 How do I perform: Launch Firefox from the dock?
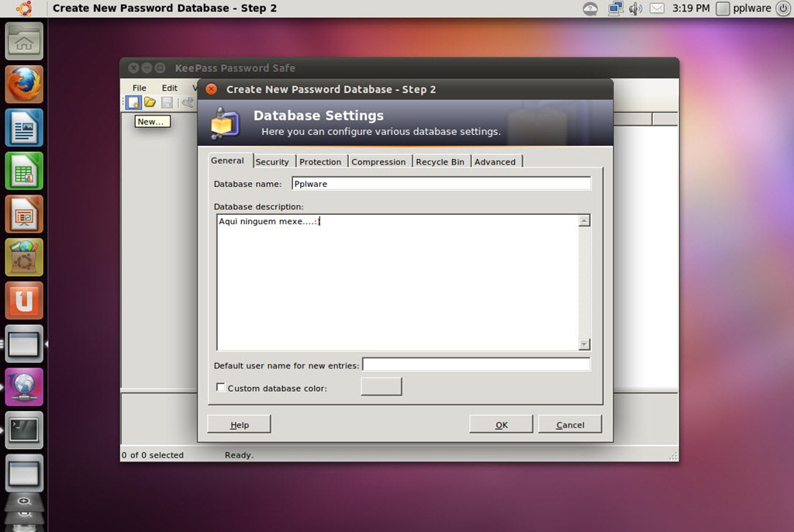pyautogui.click(x=24, y=84)
